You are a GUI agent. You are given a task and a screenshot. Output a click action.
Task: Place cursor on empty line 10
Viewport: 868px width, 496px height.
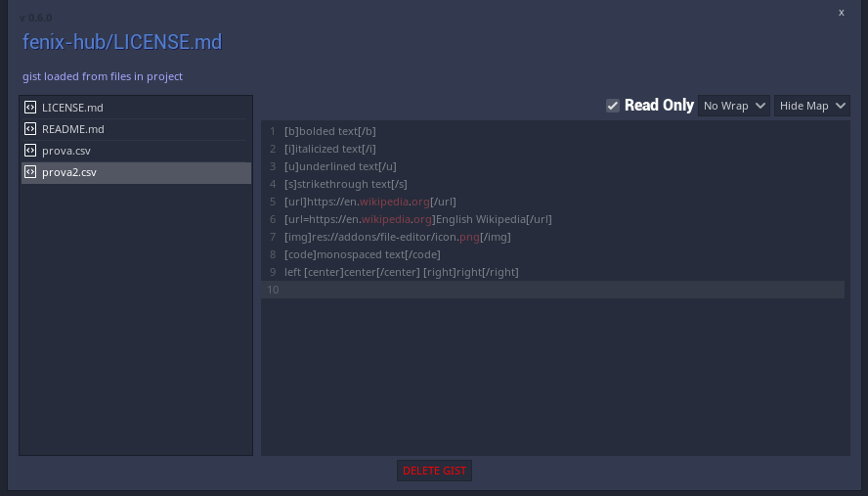tap(564, 290)
